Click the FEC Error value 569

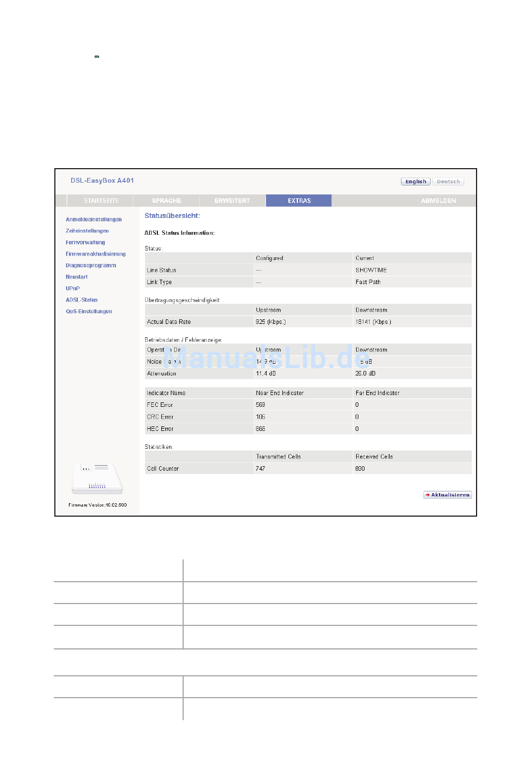260,405
